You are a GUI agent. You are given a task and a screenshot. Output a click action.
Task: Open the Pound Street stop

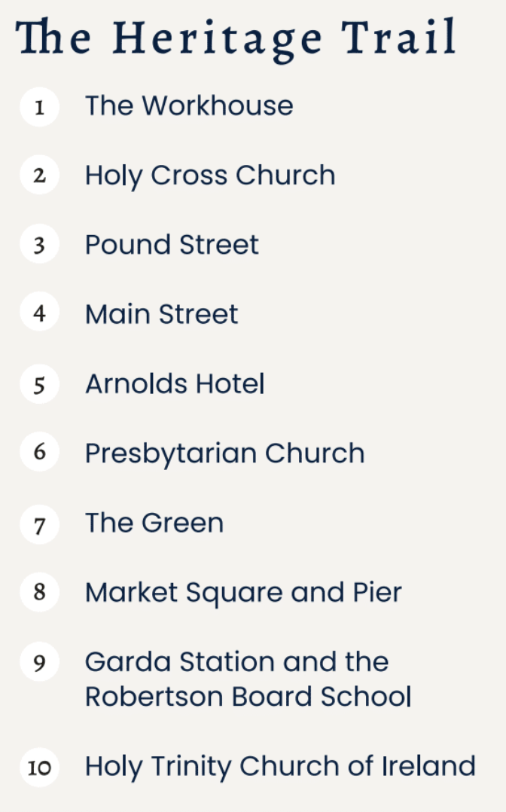(172, 245)
